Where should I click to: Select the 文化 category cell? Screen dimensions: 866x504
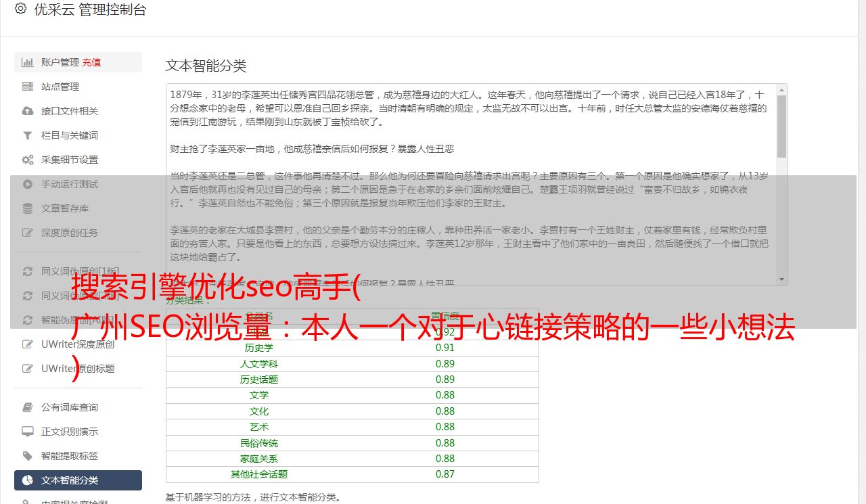(259, 411)
